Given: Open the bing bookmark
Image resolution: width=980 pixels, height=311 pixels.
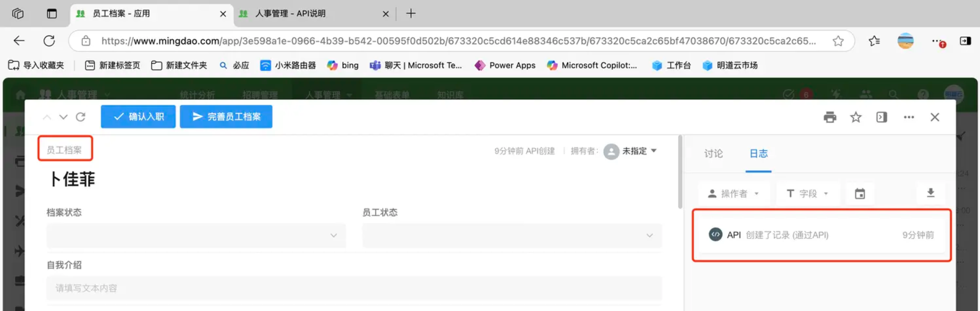Looking at the screenshot, I should pos(343,65).
